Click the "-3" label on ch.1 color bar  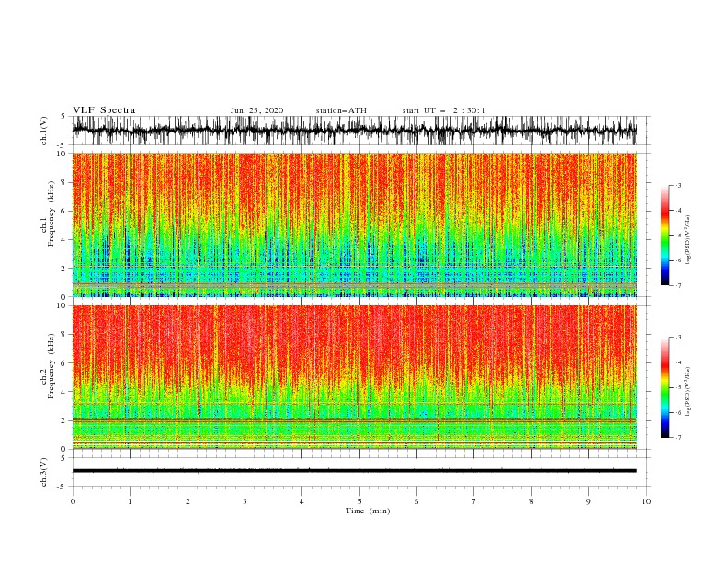(x=677, y=185)
